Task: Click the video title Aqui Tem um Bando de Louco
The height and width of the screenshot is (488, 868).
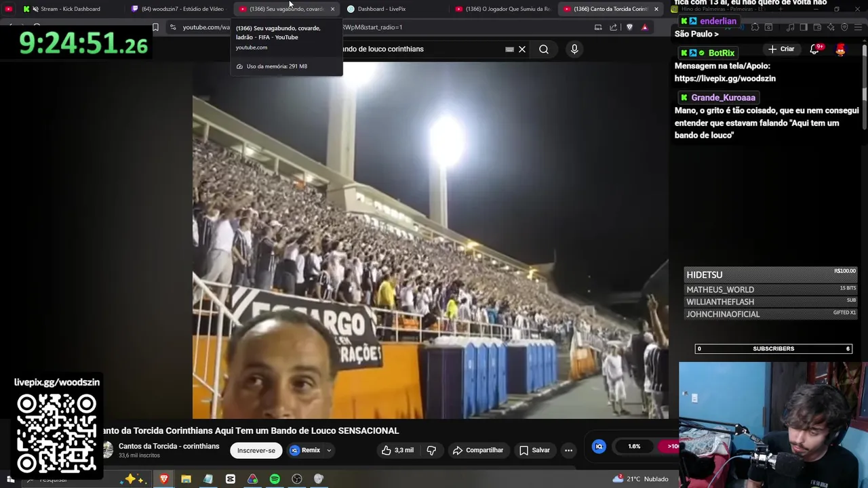Action: point(251,430)
